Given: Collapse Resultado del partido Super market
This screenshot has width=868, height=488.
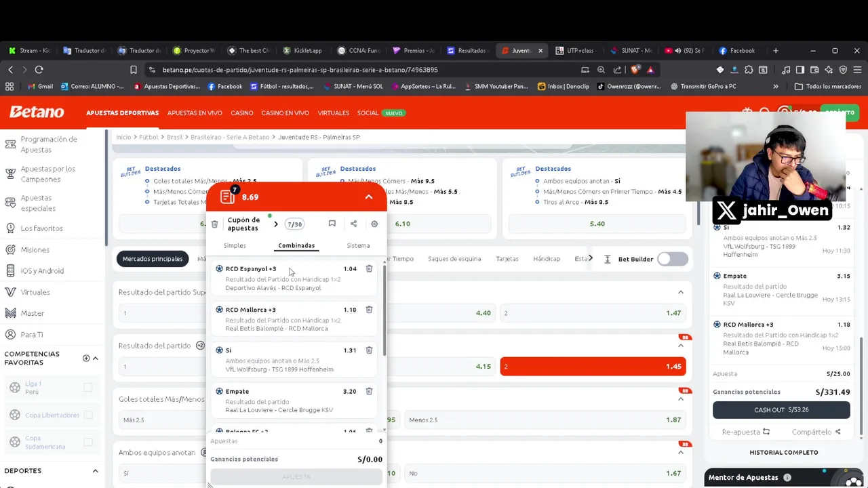Looking at the screenshot, I should click(681, 292).
